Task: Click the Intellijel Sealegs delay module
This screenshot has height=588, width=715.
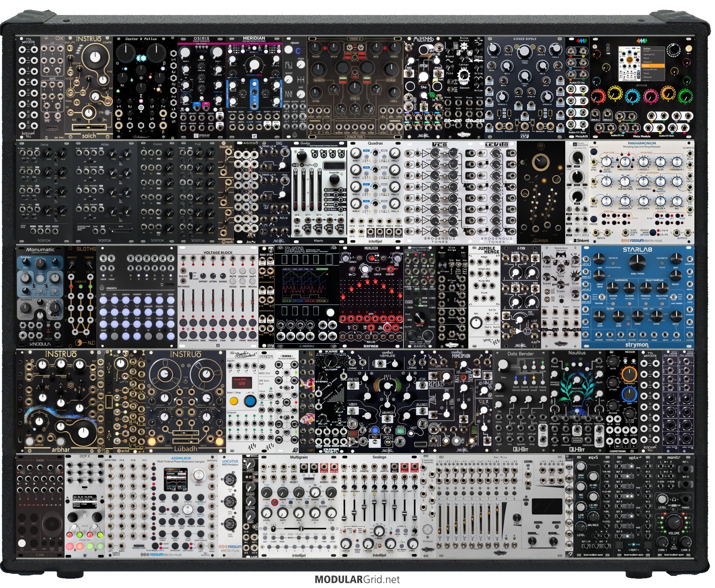Action: coord(380,506)
